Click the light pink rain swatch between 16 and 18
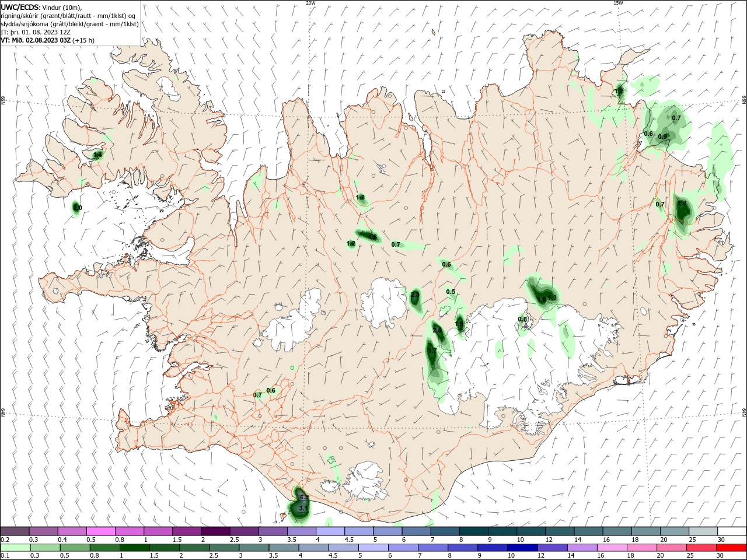The height and width of the screenshot is (560, 747). [613, 547]
